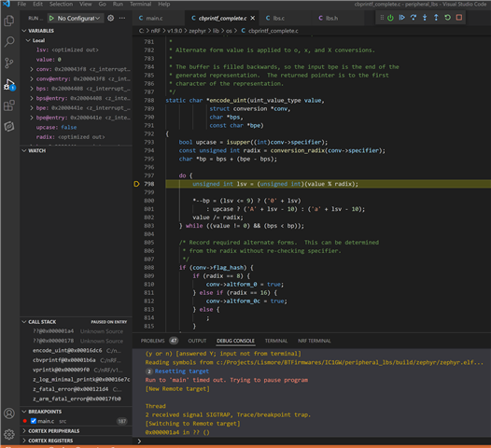Select z_log_minimal_printk frame in call stack
Viewport: 491px width, 448px height.
click(77, 380)
